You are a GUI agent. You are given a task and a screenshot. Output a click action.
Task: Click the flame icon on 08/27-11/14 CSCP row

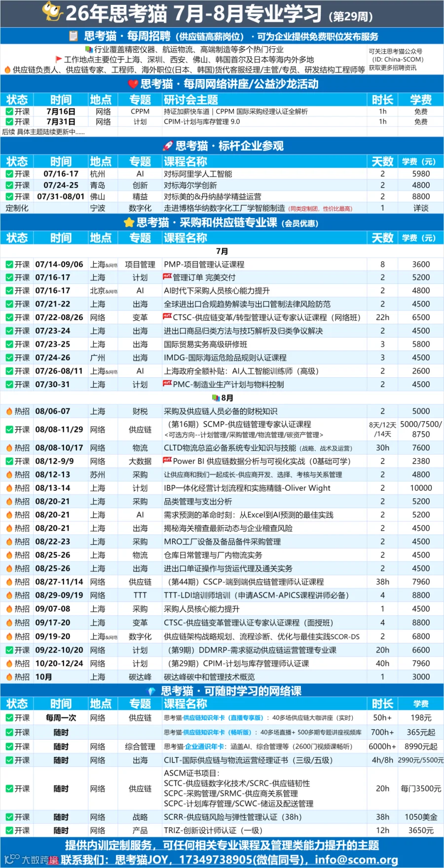point(9,582)
